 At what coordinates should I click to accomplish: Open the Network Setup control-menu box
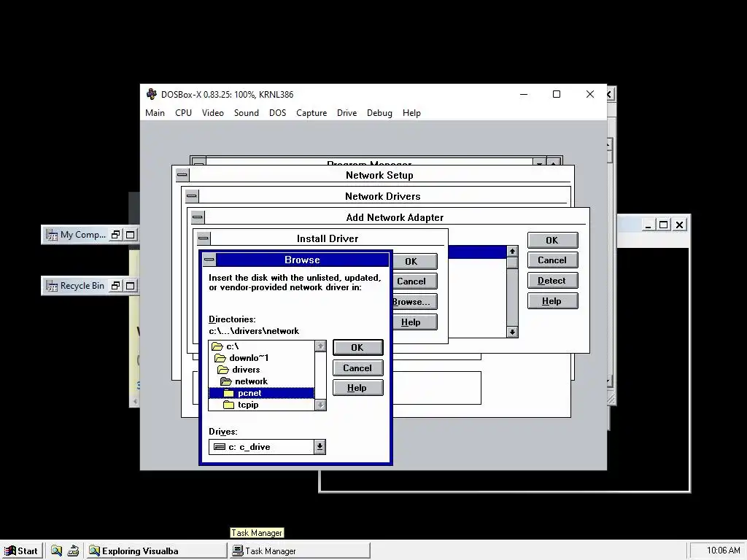pos(182,175)
